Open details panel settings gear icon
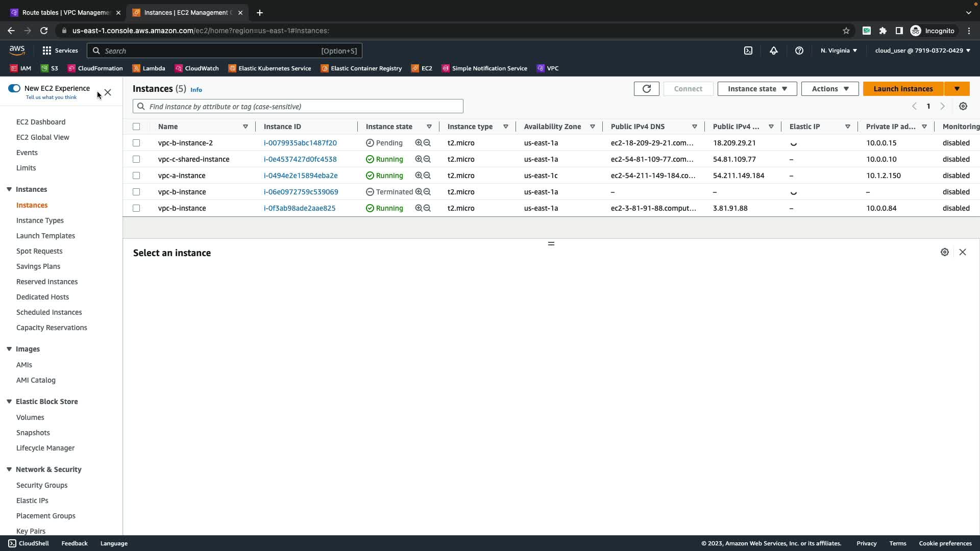 click(x=945, y=253)
